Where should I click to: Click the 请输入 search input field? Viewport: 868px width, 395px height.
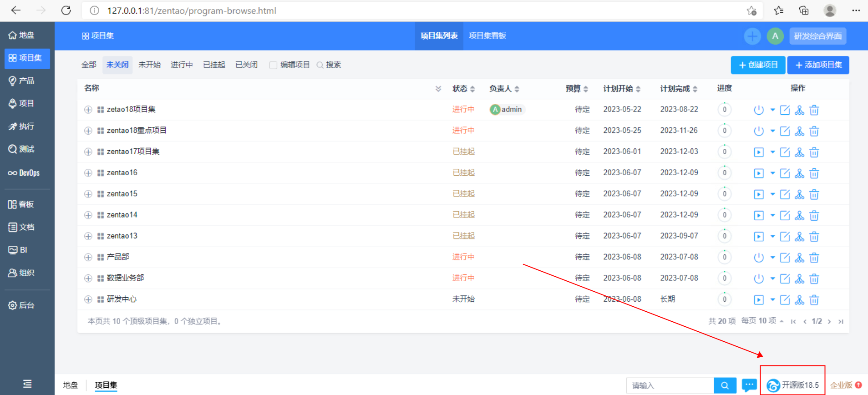[669, 385]
